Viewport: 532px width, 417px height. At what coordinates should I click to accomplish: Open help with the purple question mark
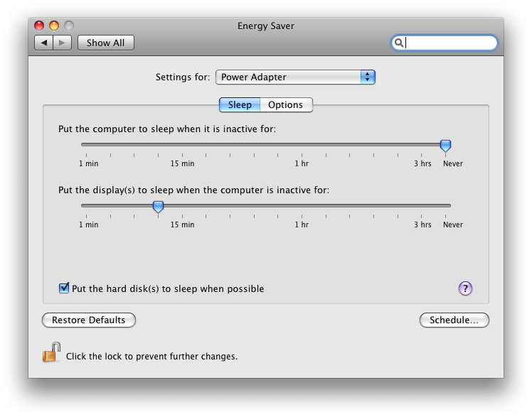tap(465, 288)
